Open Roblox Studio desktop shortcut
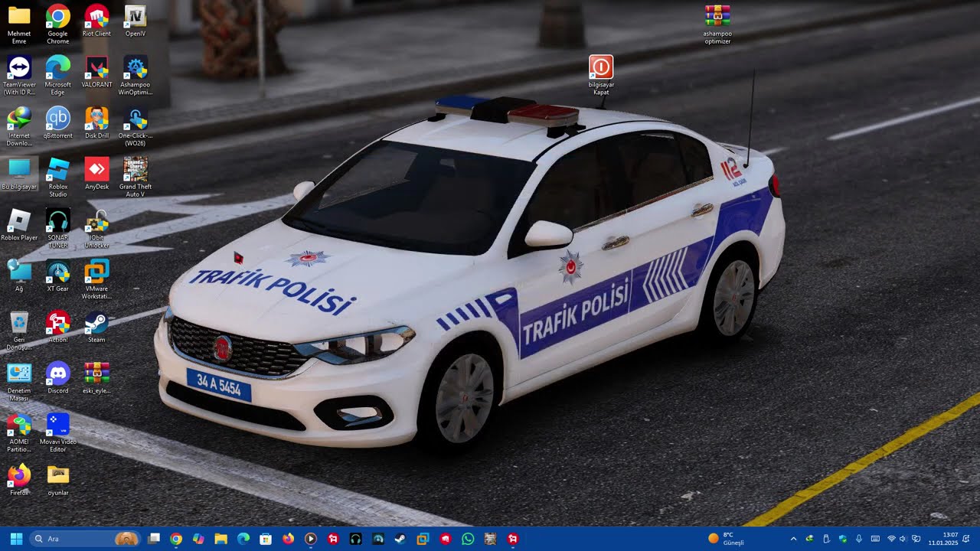The height and width of the screenshot is (551, 980). click(58, 178)
